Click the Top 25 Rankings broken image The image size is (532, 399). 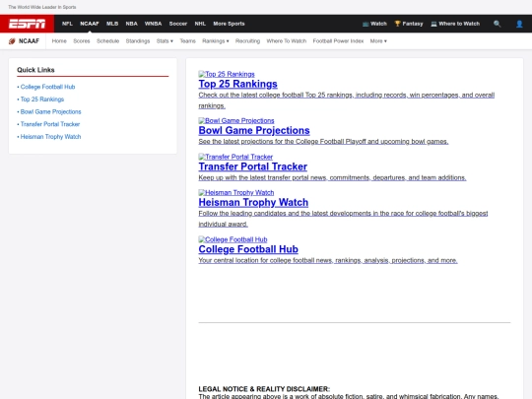coord(227,74)
